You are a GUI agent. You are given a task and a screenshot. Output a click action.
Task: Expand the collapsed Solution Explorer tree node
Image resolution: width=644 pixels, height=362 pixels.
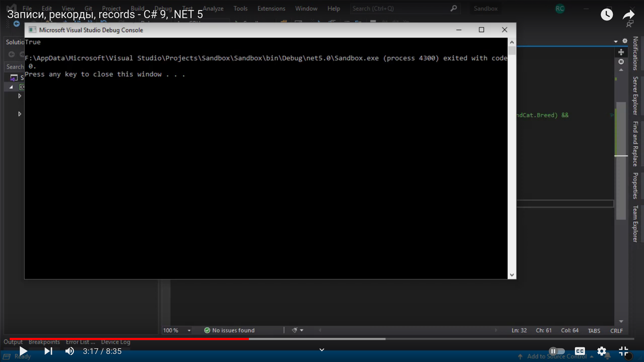coord(19,96)
